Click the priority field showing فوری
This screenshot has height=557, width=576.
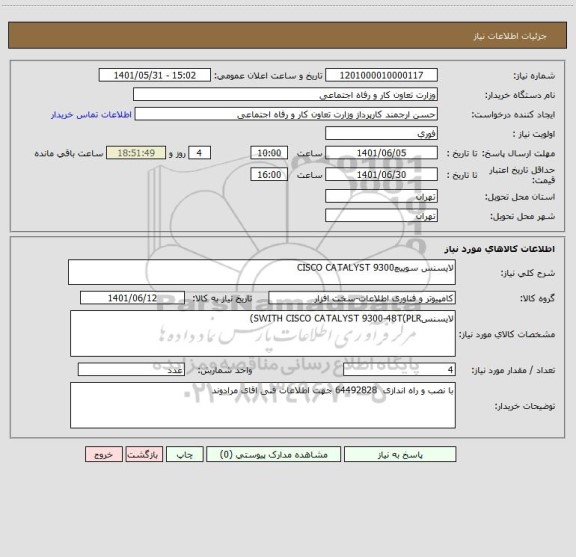coord(381,133)
